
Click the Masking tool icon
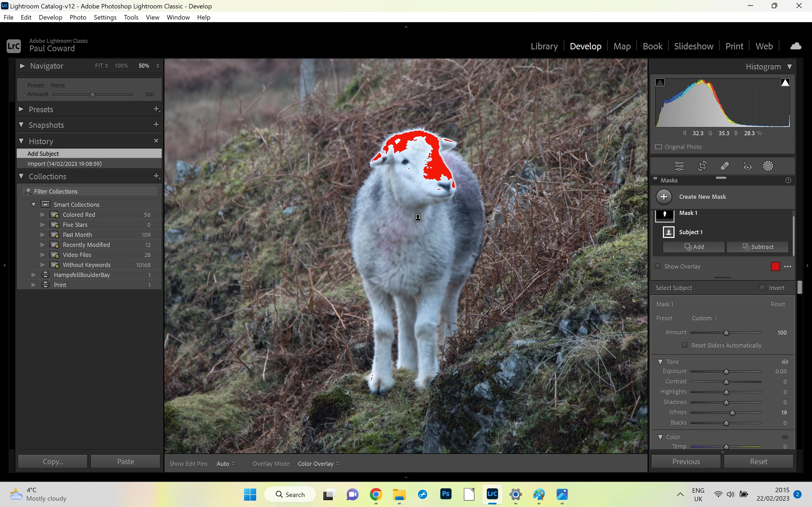tap(768, 166)
